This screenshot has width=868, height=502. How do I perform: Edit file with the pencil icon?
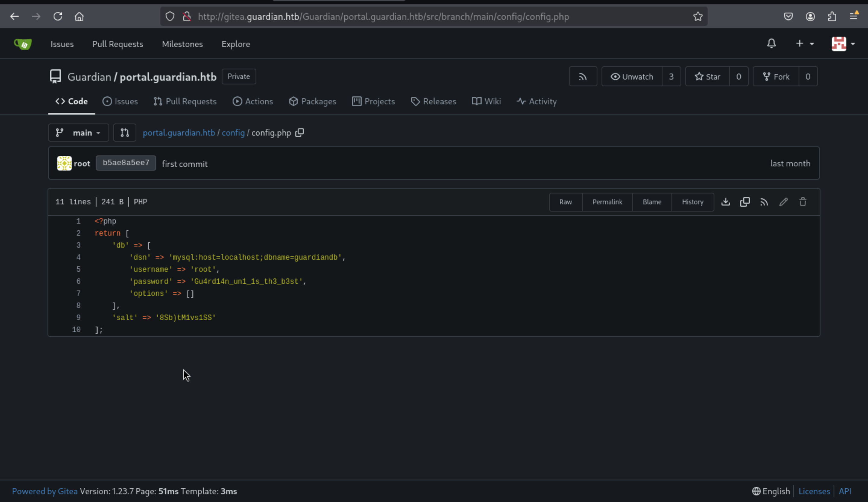click(783, 202)
